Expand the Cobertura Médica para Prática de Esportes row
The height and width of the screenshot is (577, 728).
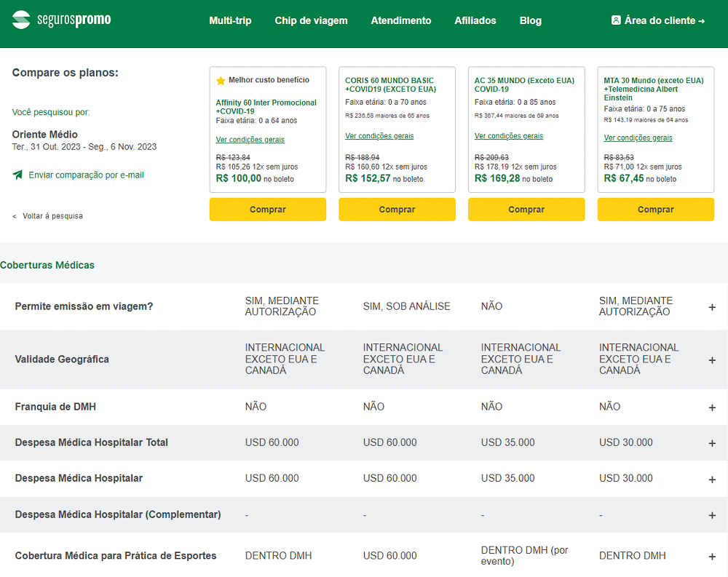(x=712, y=557)
